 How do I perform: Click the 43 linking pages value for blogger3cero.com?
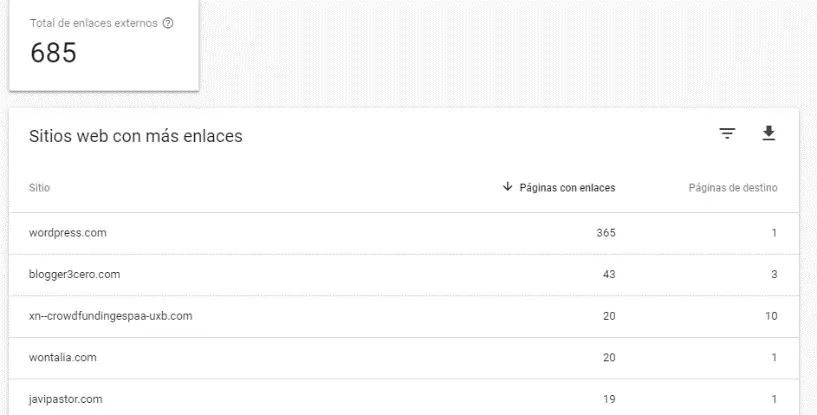[x=608, y=274]
